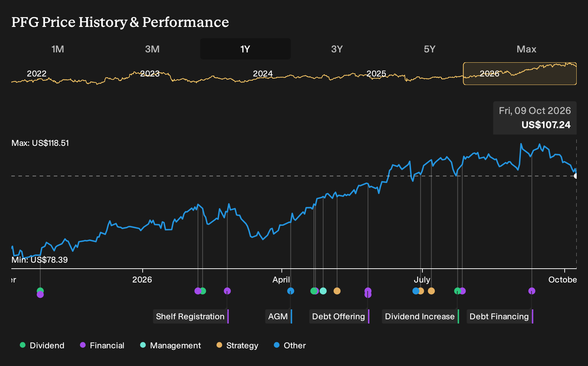
Task: Switch chart to 3Y range
Action: click(337, 49)
